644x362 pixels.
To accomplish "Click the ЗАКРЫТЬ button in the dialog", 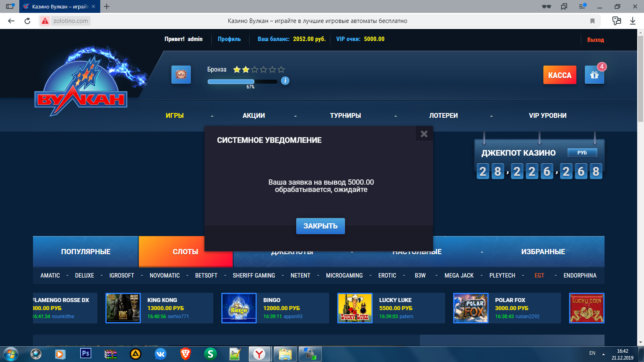I will [320, 226].
